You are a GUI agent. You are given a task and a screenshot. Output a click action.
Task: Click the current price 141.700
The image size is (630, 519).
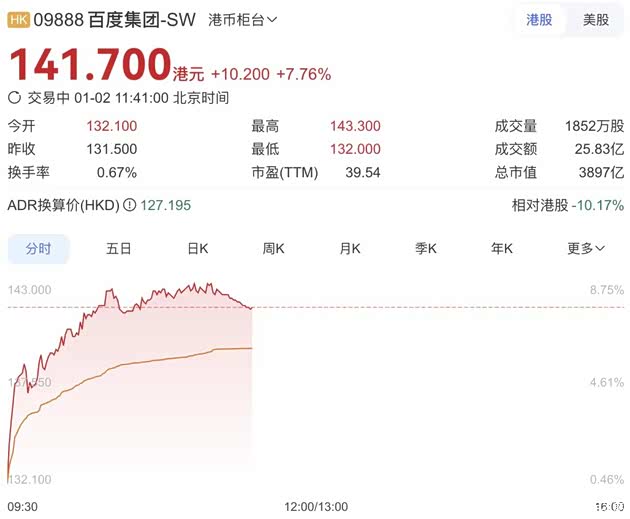pos(90,65)
